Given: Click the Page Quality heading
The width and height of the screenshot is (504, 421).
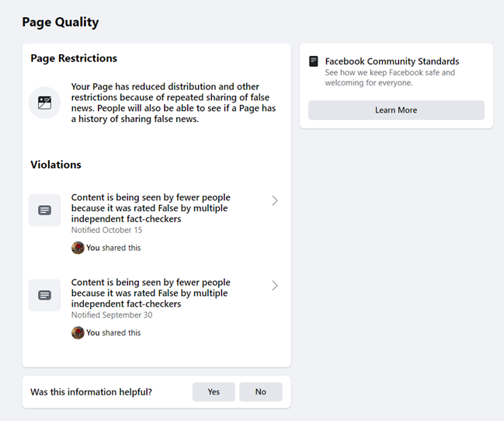Looking at the screenshot, I should [61, 23].
